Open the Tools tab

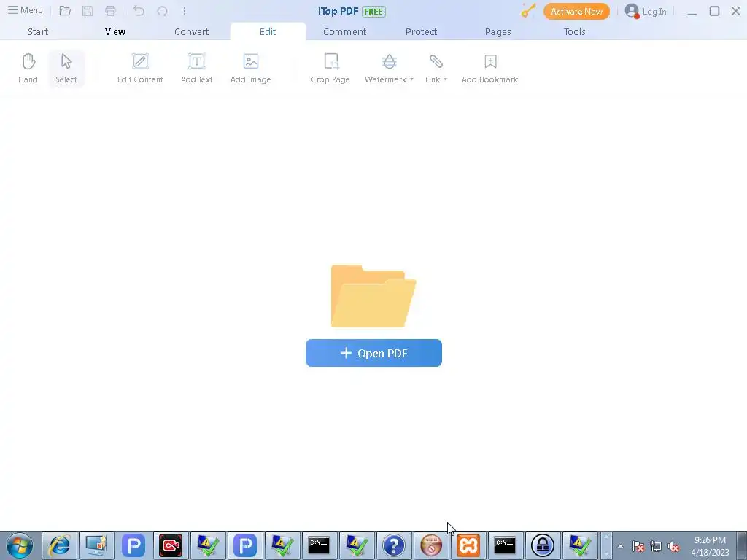575,31
